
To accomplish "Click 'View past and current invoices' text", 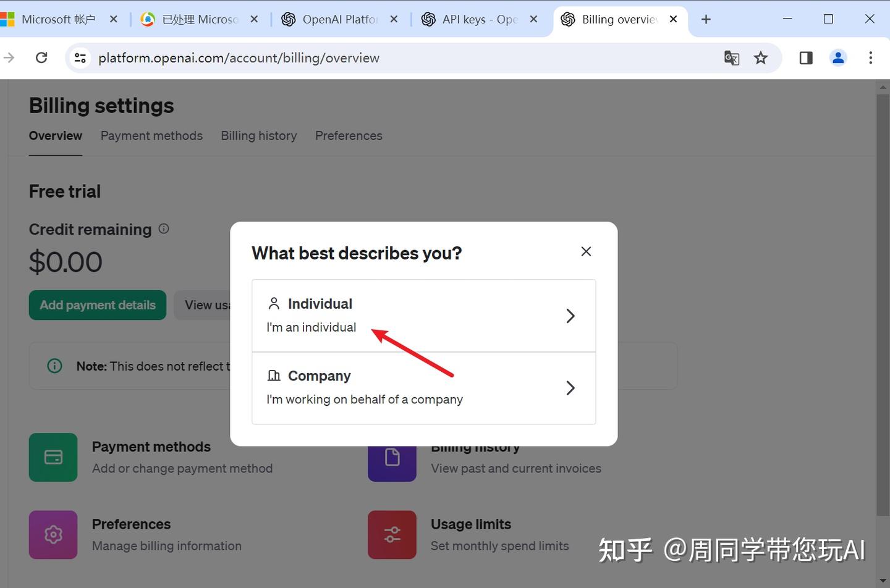I will [516, 469].
